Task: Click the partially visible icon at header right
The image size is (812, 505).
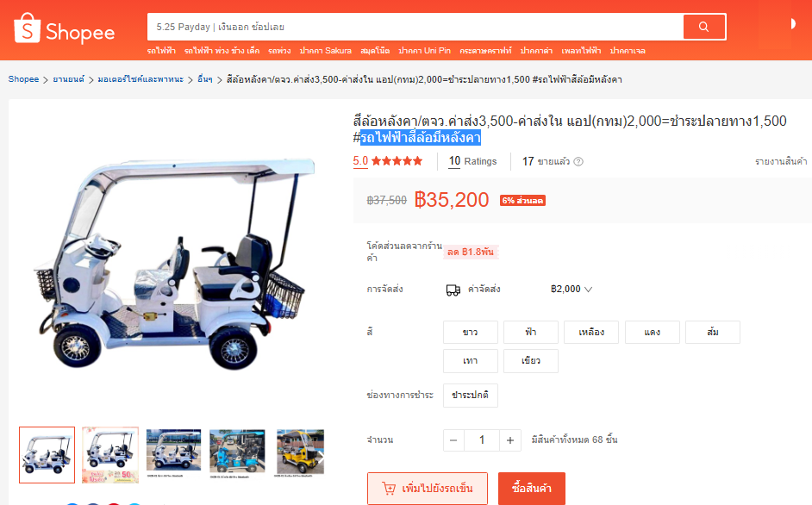Action: click(793, 24)
